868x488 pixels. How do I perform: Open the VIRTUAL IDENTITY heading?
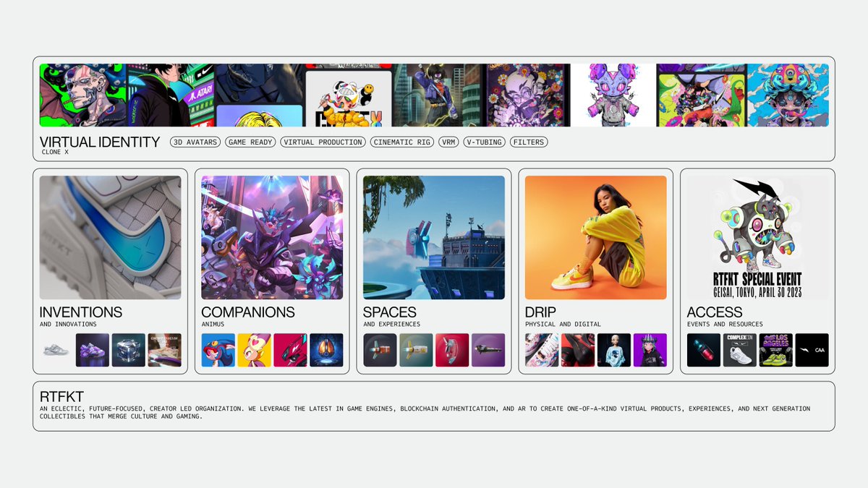click(x=100, y=142)
